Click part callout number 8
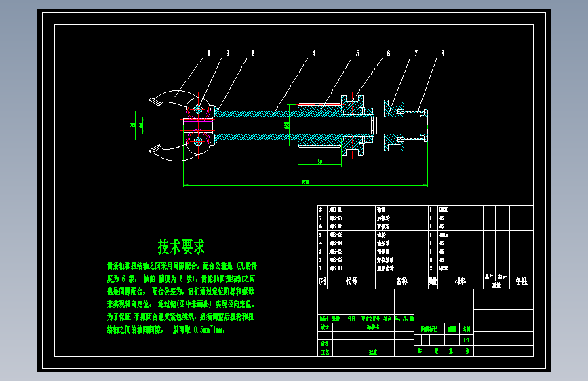The height and width of the screenshot is (381, 588). click(442, 54)
